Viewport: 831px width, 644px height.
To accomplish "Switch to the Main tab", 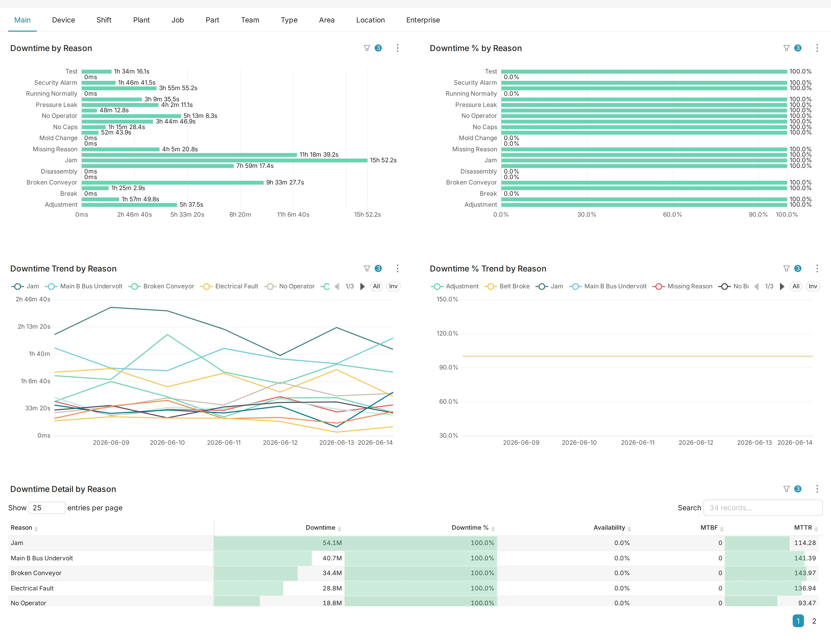I will click(22, 20).
